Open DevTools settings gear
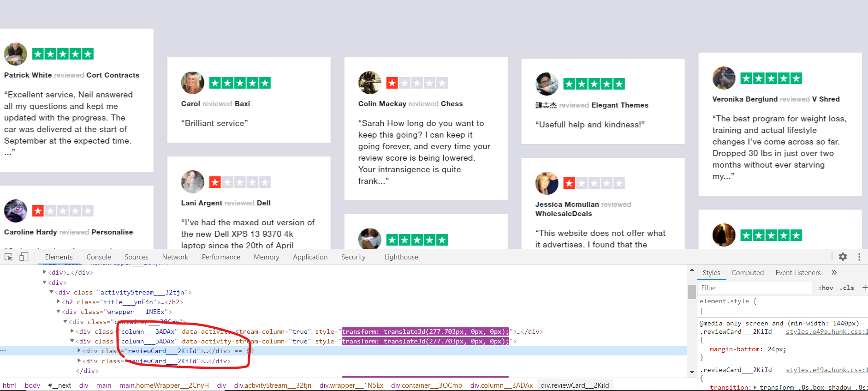Viewport: 868px width, 391px height. pos(843,257)
